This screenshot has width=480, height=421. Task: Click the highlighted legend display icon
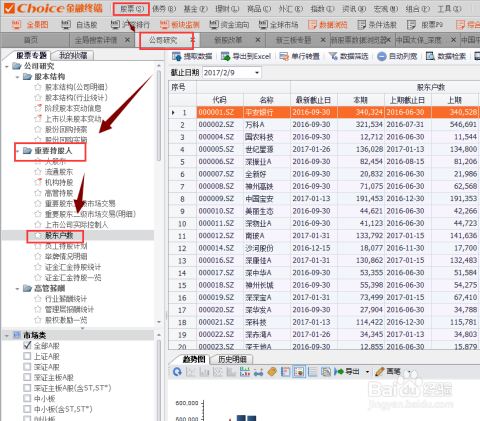tap(299, 372)
